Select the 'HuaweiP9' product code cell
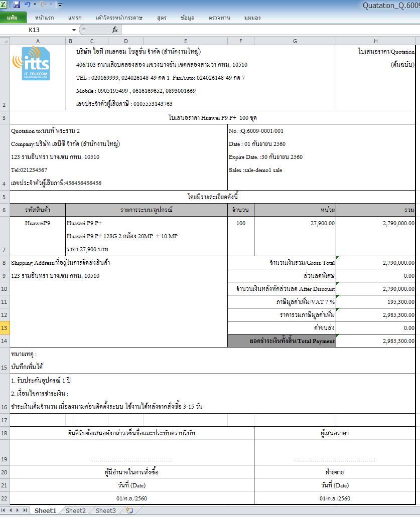The width and height of the screenshot is (420, 524). 38,236
